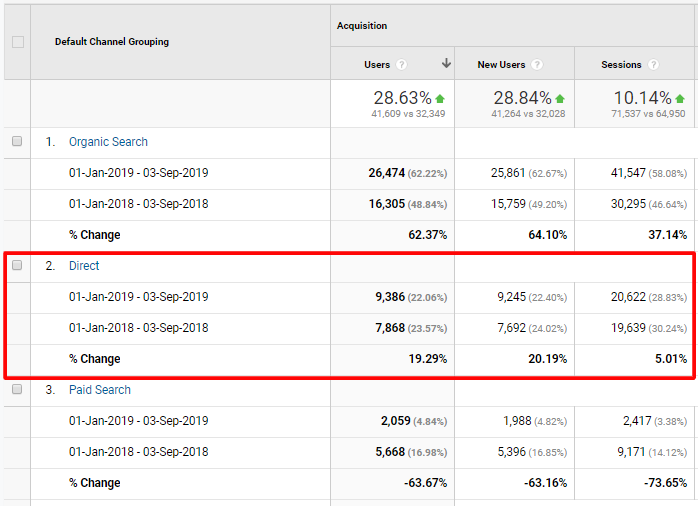Open the Paid Search channel link

100,390
